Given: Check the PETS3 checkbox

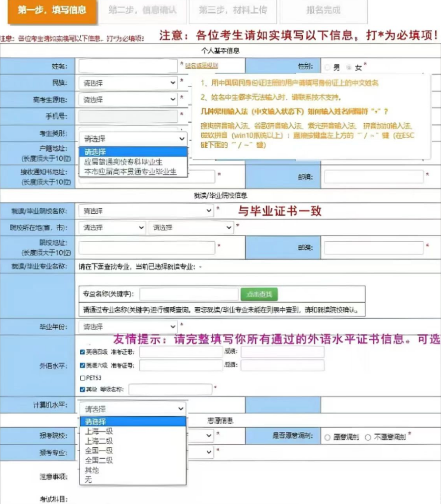Looking at the screenshot, I should (x=82, y=378).
